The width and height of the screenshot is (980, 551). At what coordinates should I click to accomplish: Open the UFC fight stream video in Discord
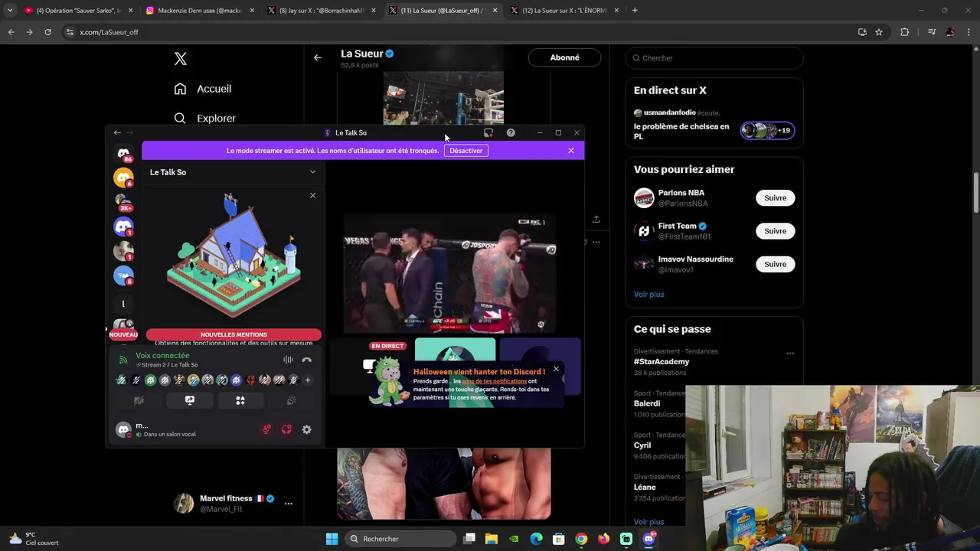[x=449, y=273]
